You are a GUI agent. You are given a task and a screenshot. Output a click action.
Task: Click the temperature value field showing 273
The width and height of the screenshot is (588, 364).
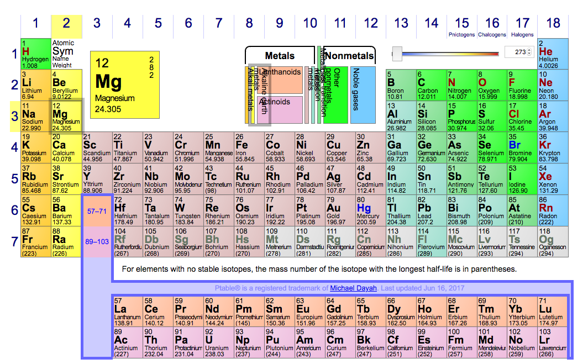click(x=516, y=52)
